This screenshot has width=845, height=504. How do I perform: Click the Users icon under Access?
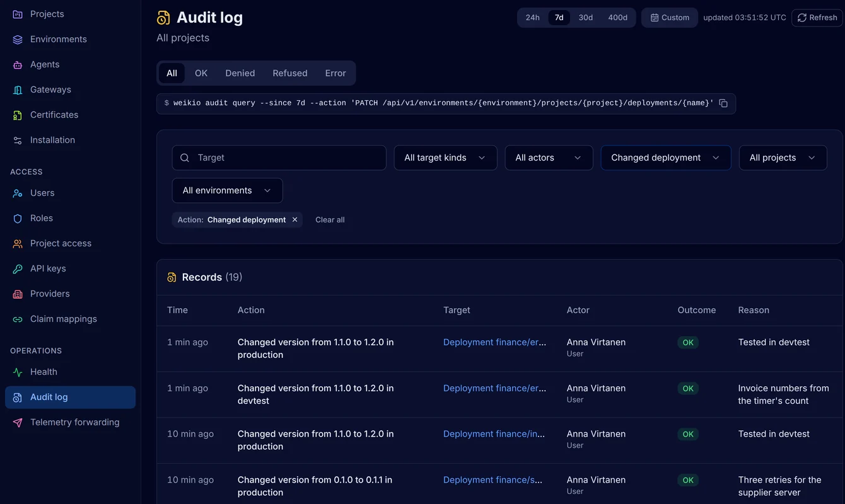pyautogui.click(x=18, y=193)
